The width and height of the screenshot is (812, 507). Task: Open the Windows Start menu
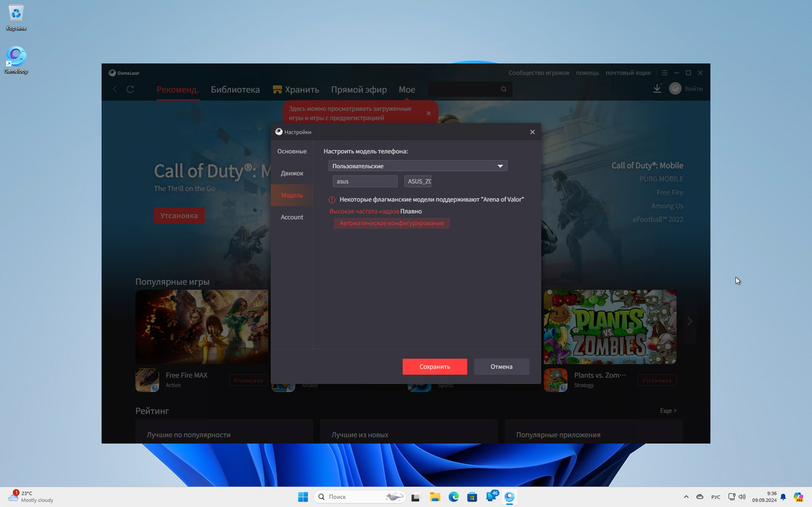click(x=303, y=497)
